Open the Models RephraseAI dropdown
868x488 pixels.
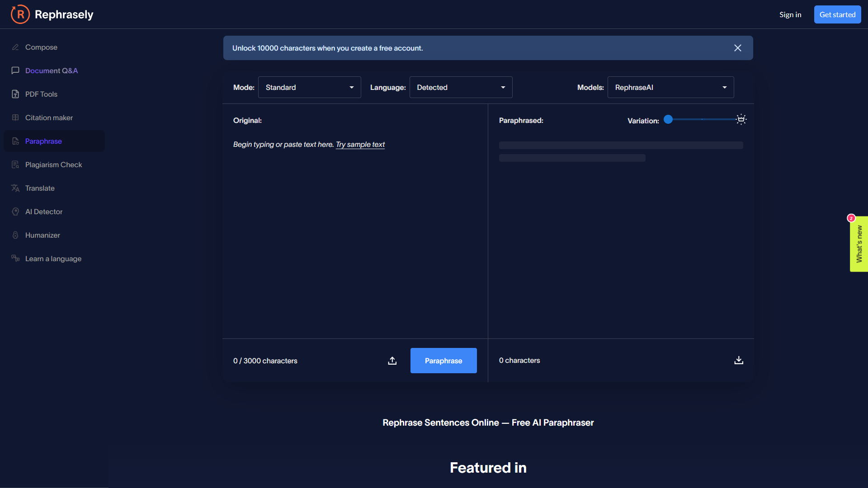pos(670,87)
